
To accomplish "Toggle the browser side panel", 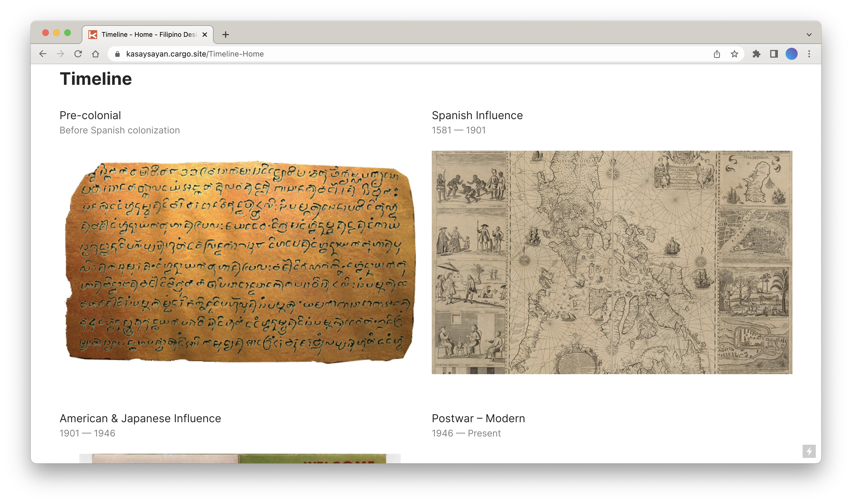I will 774,54.
